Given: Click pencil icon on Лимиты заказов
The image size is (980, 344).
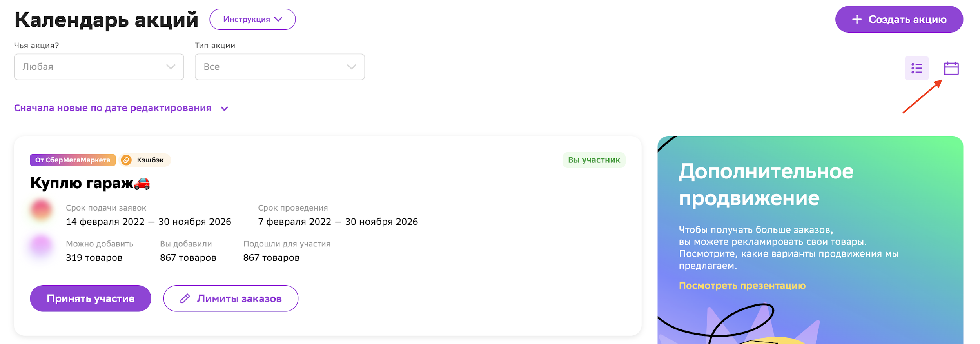Looking at the screenshot, I should pos(185,298).
